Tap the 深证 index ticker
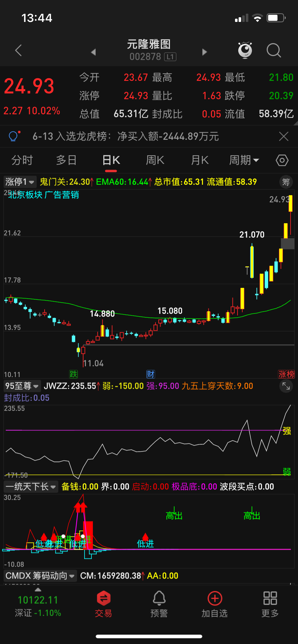The image size is (298, 644). (38, 606)
